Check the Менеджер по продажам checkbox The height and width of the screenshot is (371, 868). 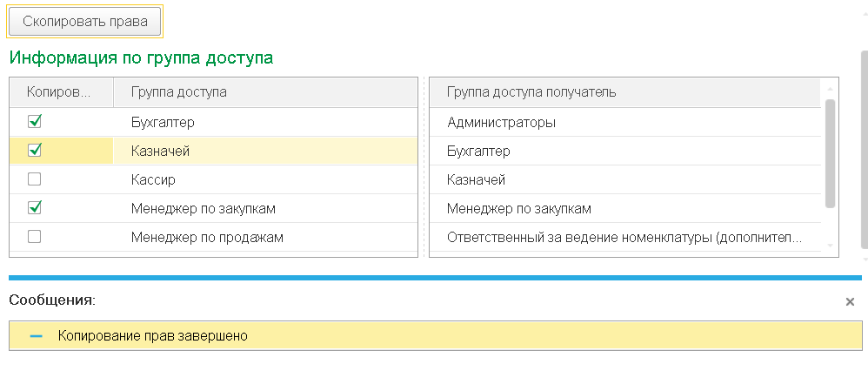tap(35, 237)
